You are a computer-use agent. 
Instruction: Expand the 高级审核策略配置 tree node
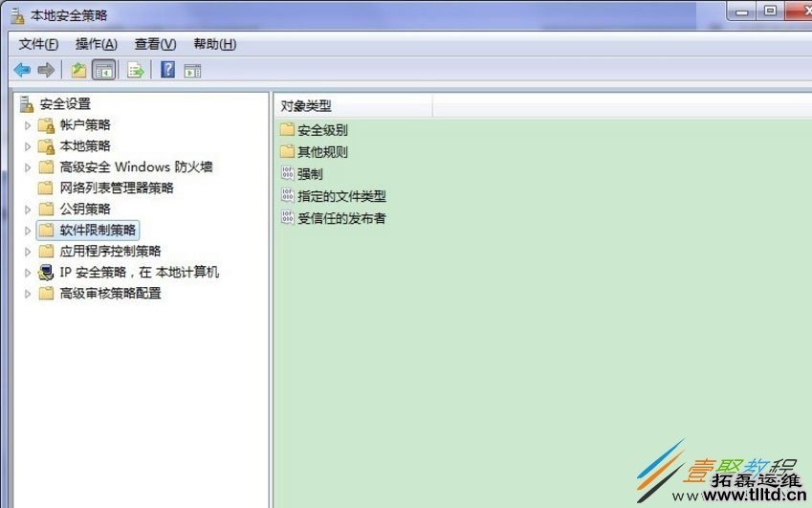point(28,294)
